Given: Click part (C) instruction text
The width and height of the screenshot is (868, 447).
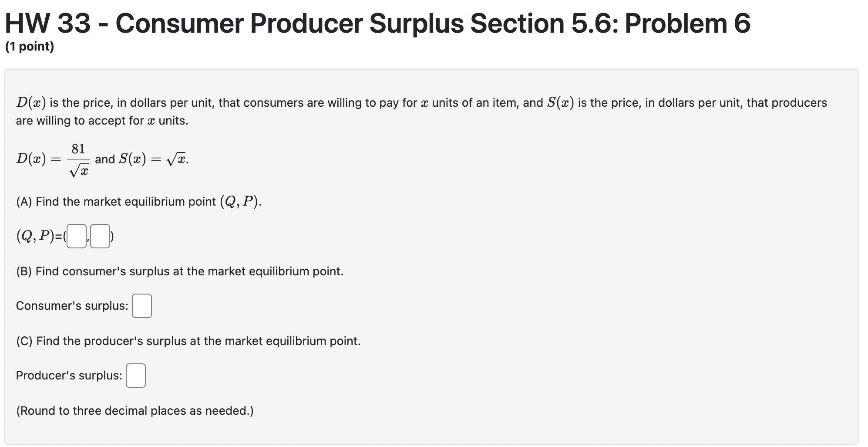Looking at the screenshot, I should [x=188, y=341].
